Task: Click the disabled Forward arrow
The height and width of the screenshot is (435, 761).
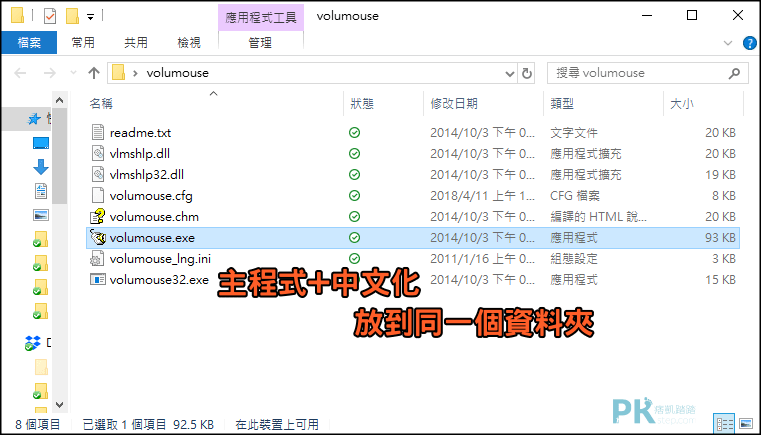Action: (50, 73)
